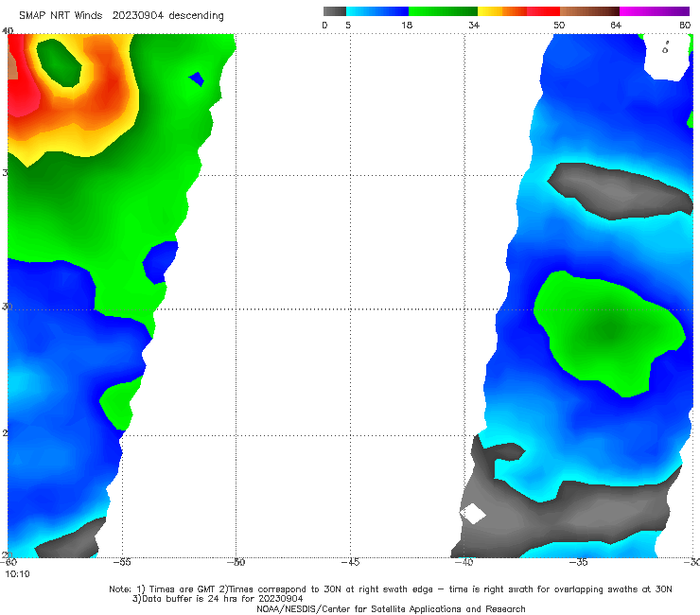700x615 pixels.
Task: Click the longitude label -55
Action: pyautogui.click(x=122, y=562)
